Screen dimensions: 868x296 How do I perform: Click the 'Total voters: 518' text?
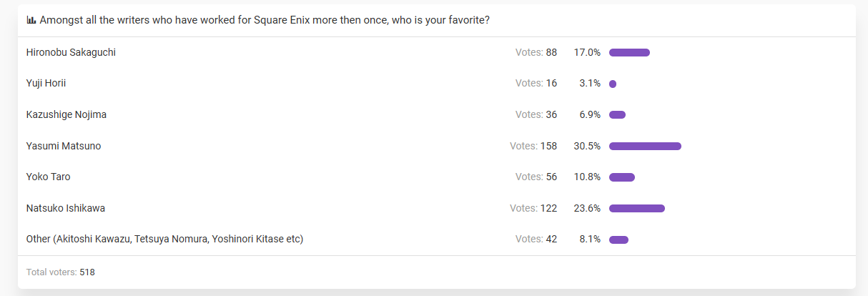61,272
